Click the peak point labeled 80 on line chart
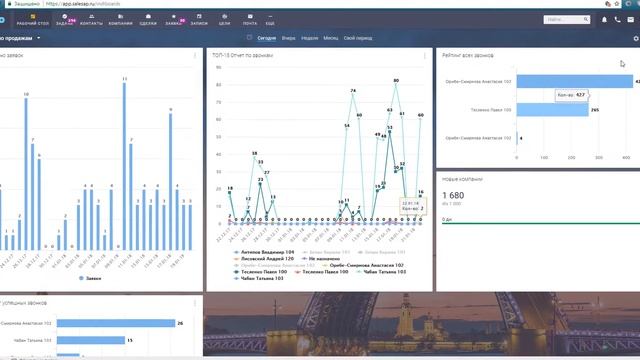 coord(396,84)
